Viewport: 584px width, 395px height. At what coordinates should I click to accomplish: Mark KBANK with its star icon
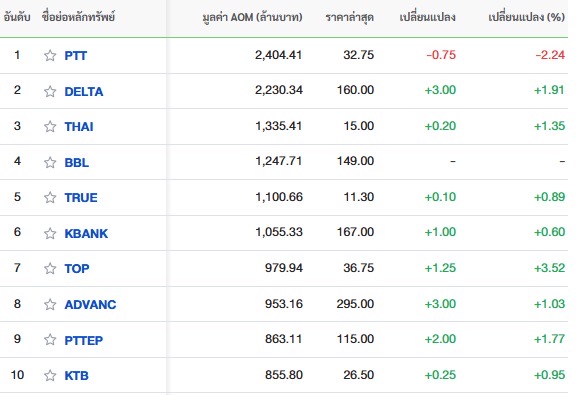[x=50, y=233]
